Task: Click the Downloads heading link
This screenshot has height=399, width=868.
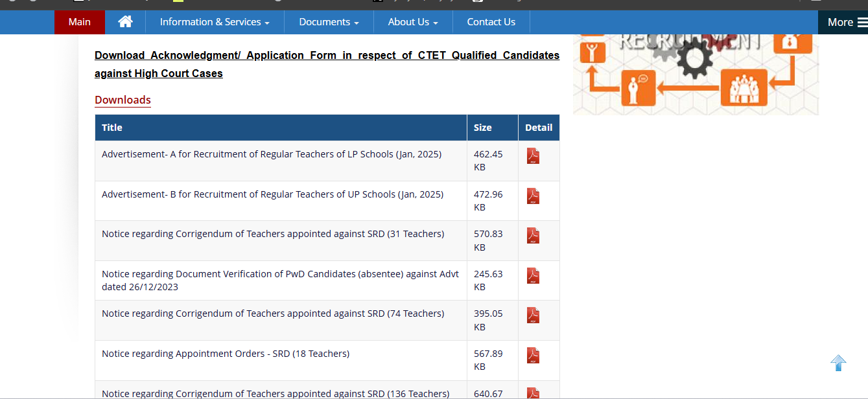Action: (123, 100)
